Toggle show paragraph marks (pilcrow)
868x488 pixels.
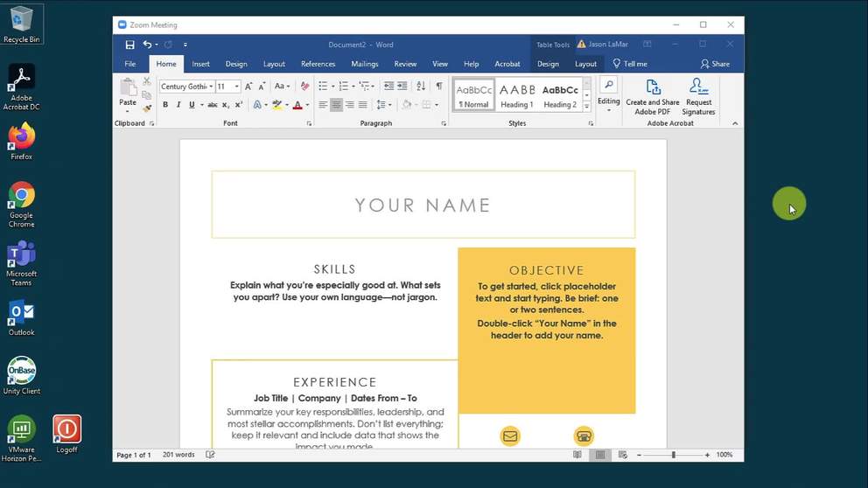coord(439,86)
